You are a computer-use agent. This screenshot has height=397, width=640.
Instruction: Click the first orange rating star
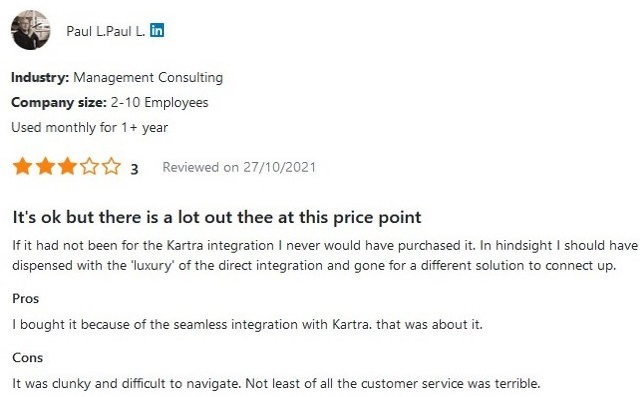[x=22, y=166]
